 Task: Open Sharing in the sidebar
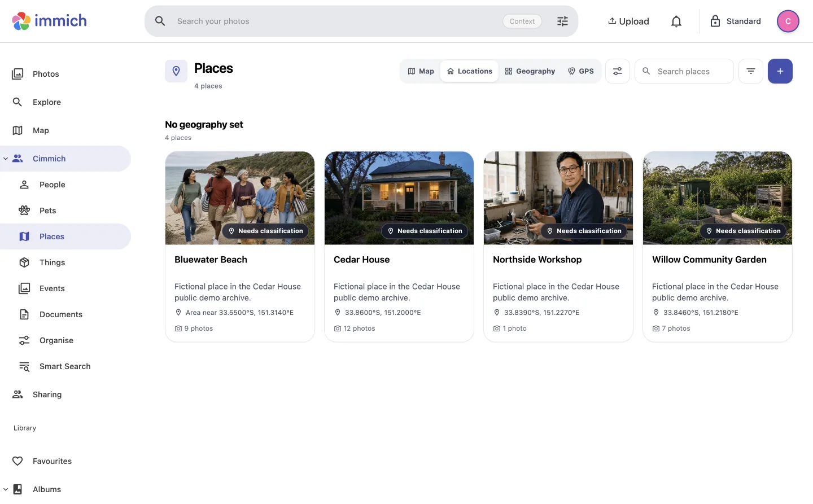click(65, 395)
